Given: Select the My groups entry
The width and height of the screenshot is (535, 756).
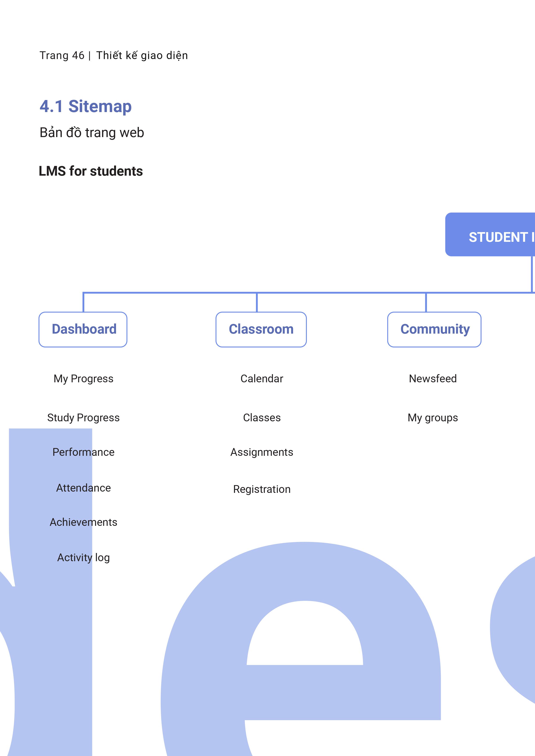Looking at the screenshot, I should pyautogui.click(x=433, y=417).
